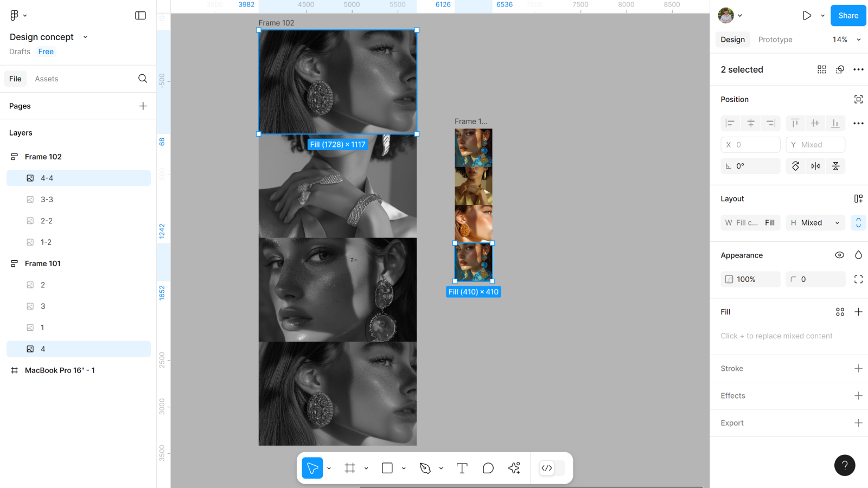The image size is (868, 488).
Task: Click the opacity 100% field
Action: click(750, 279)
